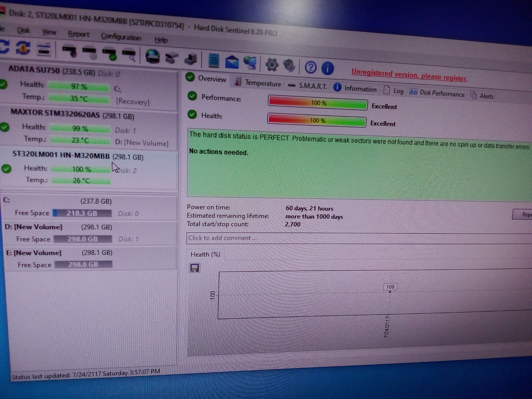Open the blue notepad report icon
The image size is (532, 399).
tap(213, 60)
